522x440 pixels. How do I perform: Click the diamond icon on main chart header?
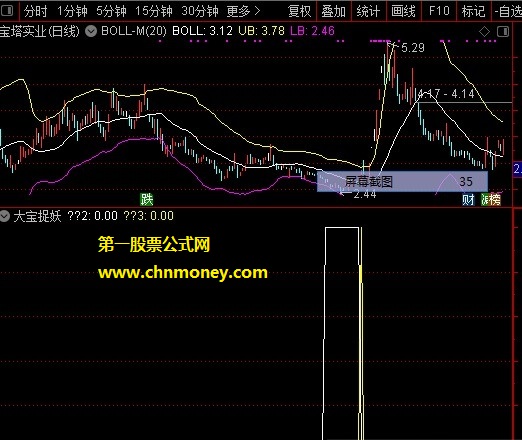[484, 32]
